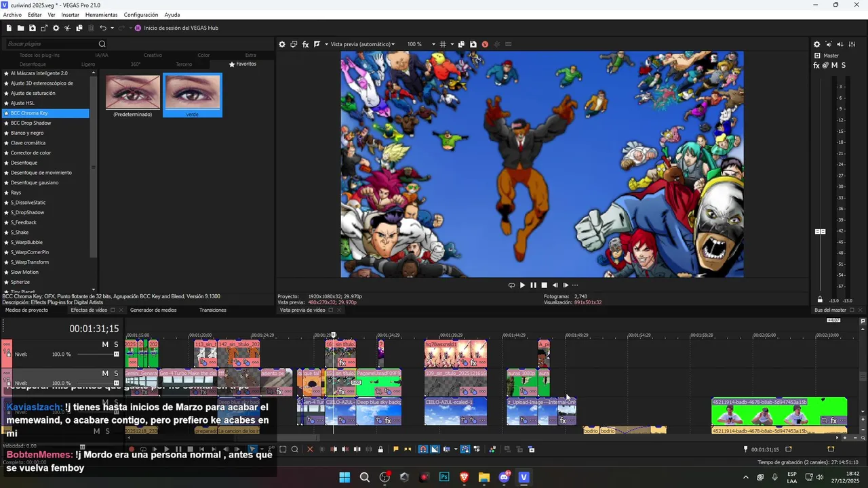Switch to the Creativo plugin tab

pos(153,55)
